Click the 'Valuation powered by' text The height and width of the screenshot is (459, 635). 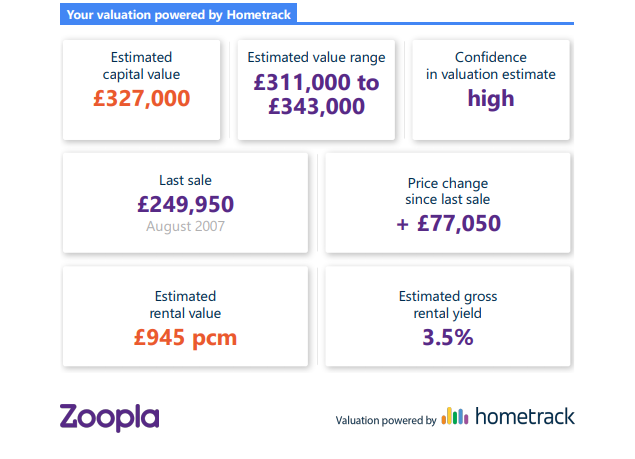click(386, 421)
